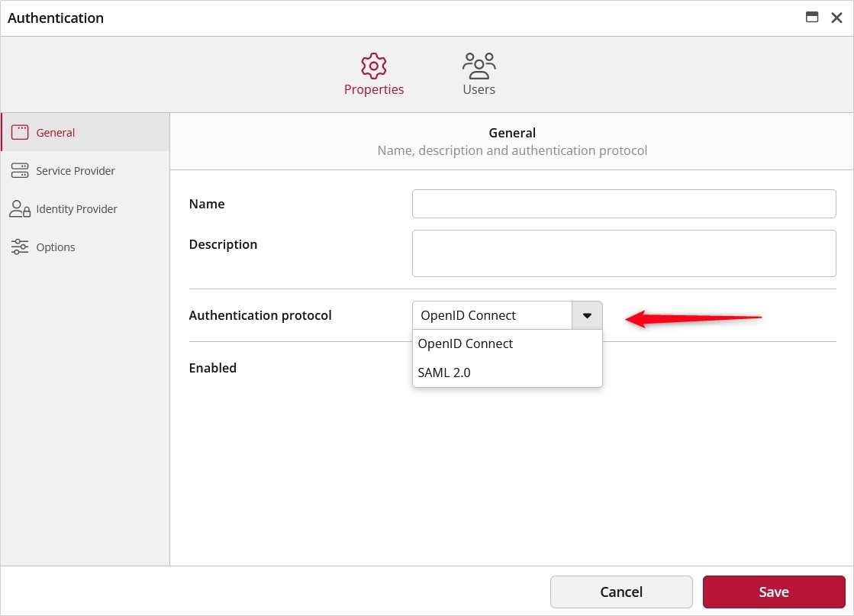Navigate to the Options section
854x616 pixels.
click(56, 247)
